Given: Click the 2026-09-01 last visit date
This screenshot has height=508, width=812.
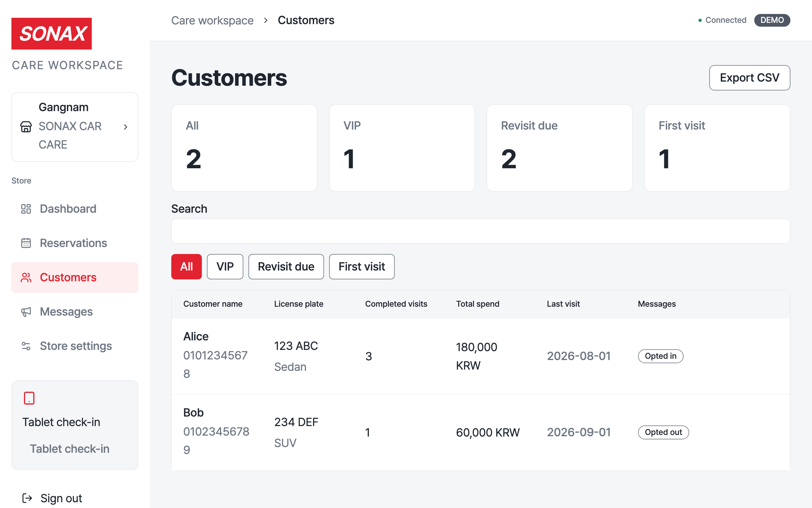Looking at the screenshot, I should click(x=579, y=432).
